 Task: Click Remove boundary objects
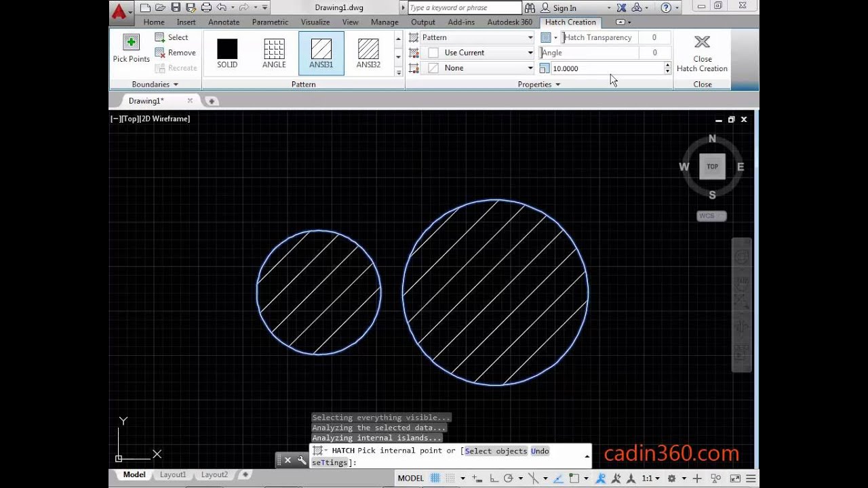pyautogui.click(x=175, y=52)
